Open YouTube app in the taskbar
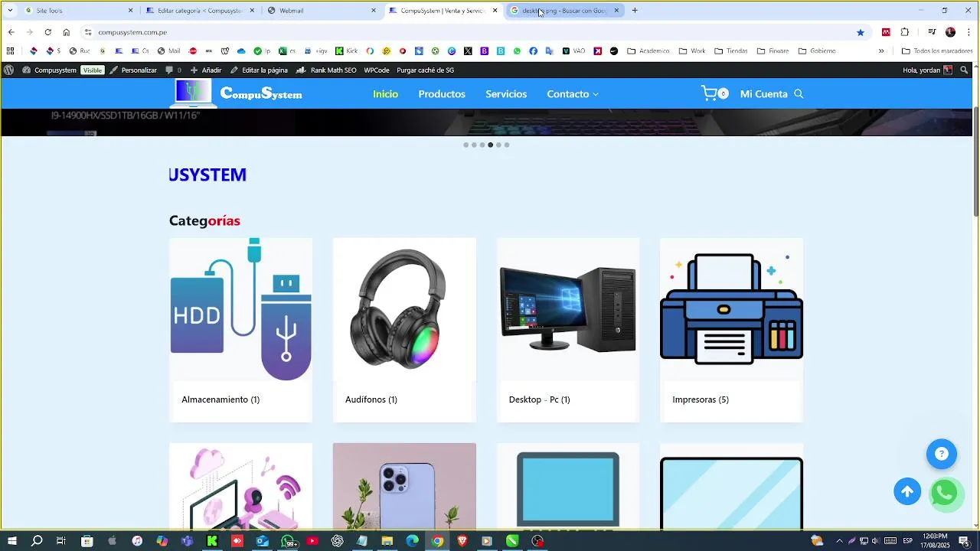 [x=312, y=541]
